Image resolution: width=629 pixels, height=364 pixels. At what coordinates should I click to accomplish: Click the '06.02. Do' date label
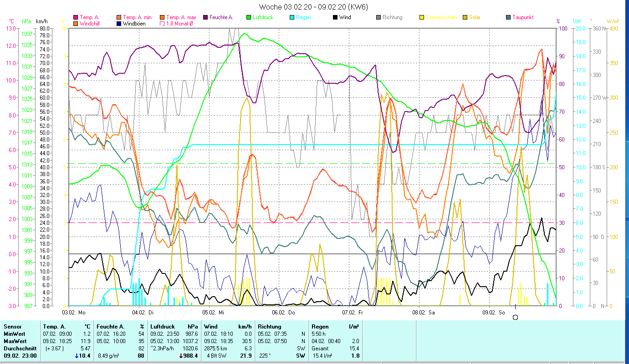283,313
